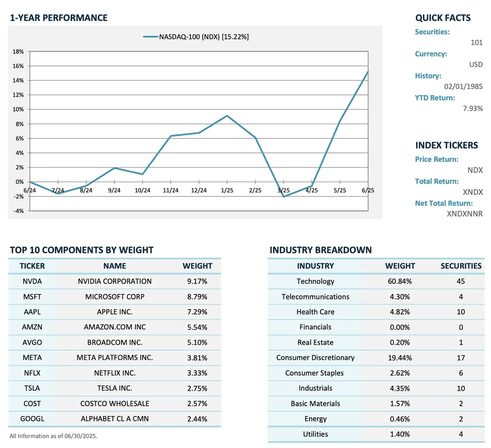Select Technology weight '60.84%'

(x=400, y=282)
